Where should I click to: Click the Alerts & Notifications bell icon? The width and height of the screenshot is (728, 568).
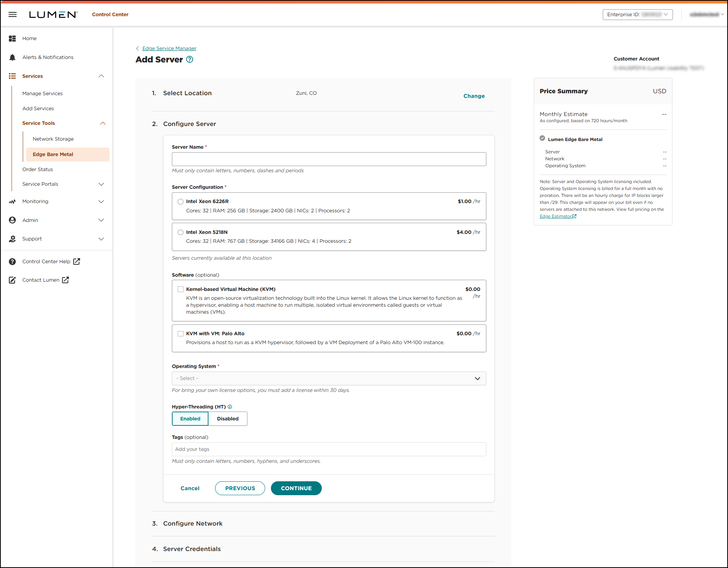[12, 57]
